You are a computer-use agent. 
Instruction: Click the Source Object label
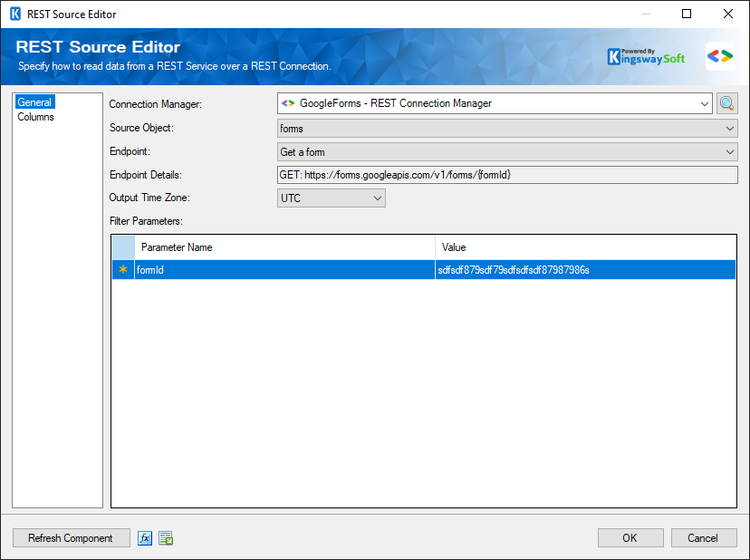tap(141, 128)
